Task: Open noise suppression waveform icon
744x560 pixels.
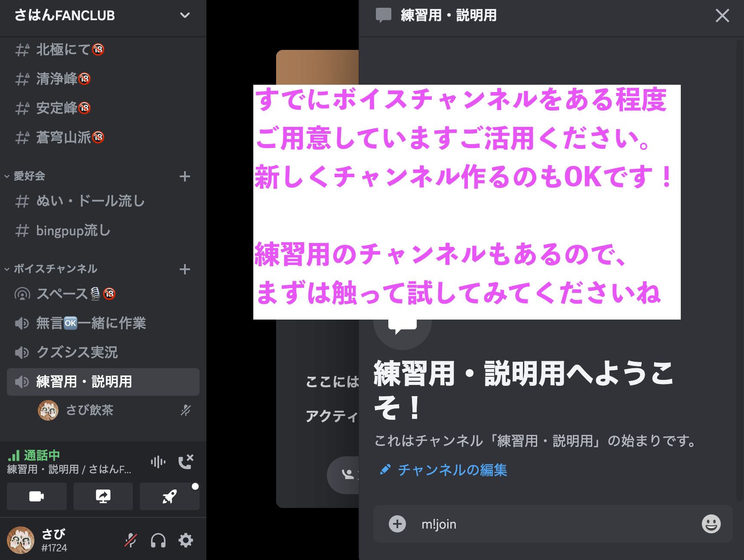Action: pos(158,462)
